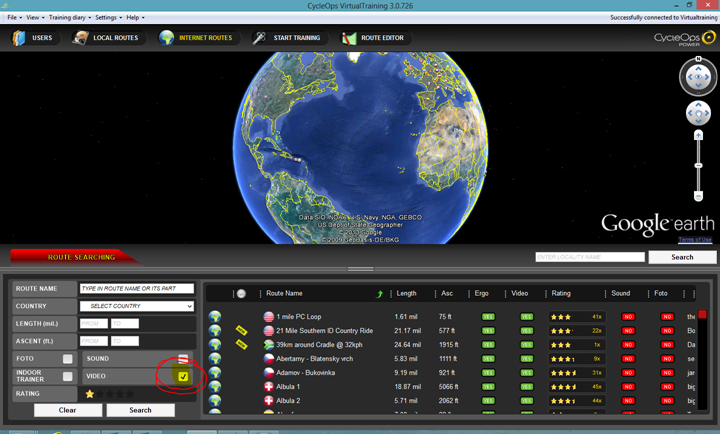Click the green sort arrow beside Route Name
Screen dimensions: 720x434
coord(379,294)
